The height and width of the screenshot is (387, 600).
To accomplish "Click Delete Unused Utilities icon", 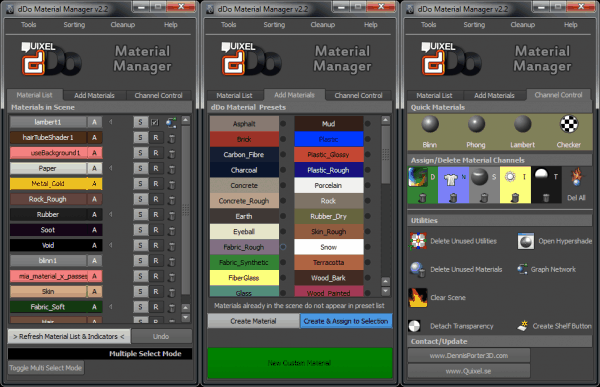I will point(418,241).
